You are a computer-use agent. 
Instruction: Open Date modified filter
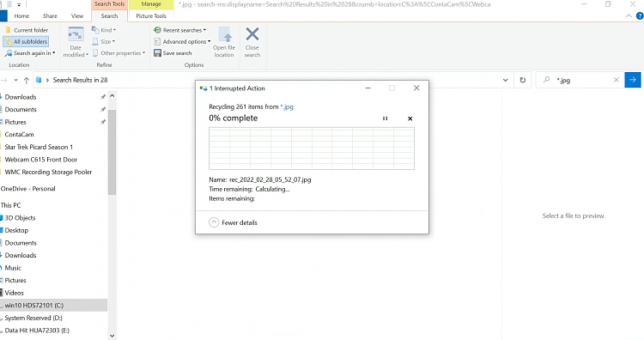[76, 42]
